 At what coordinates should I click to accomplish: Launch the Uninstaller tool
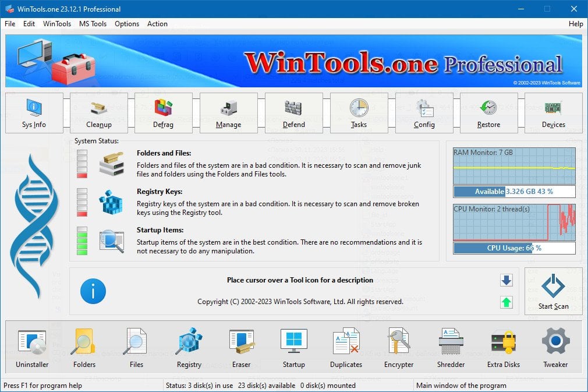point(31,347)
